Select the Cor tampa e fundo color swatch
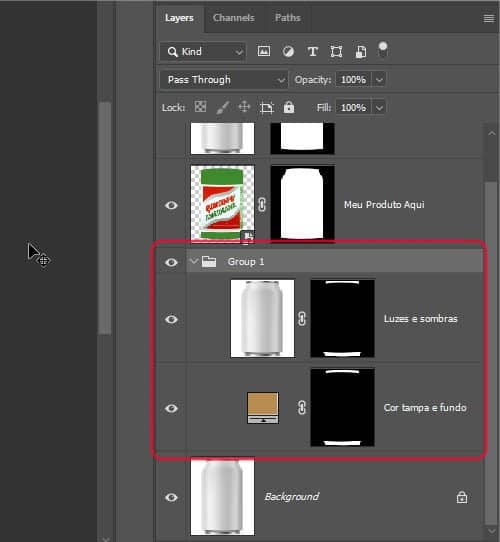 pos(263,408)
